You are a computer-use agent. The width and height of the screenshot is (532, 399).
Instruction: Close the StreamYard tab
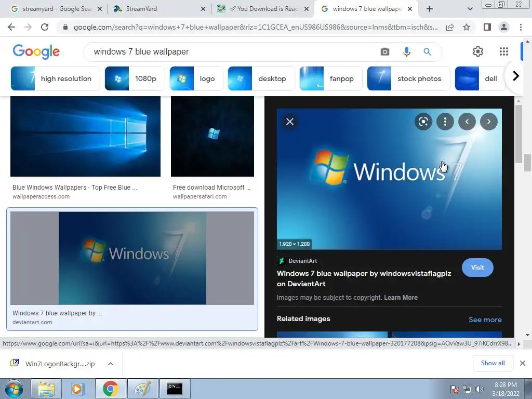203,9
